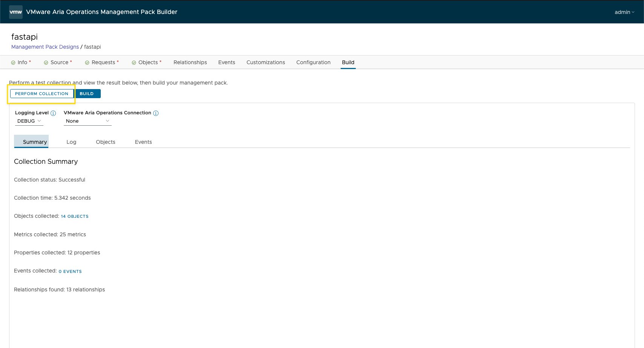Go to the Customizations tab

click(x=266, y=62)
